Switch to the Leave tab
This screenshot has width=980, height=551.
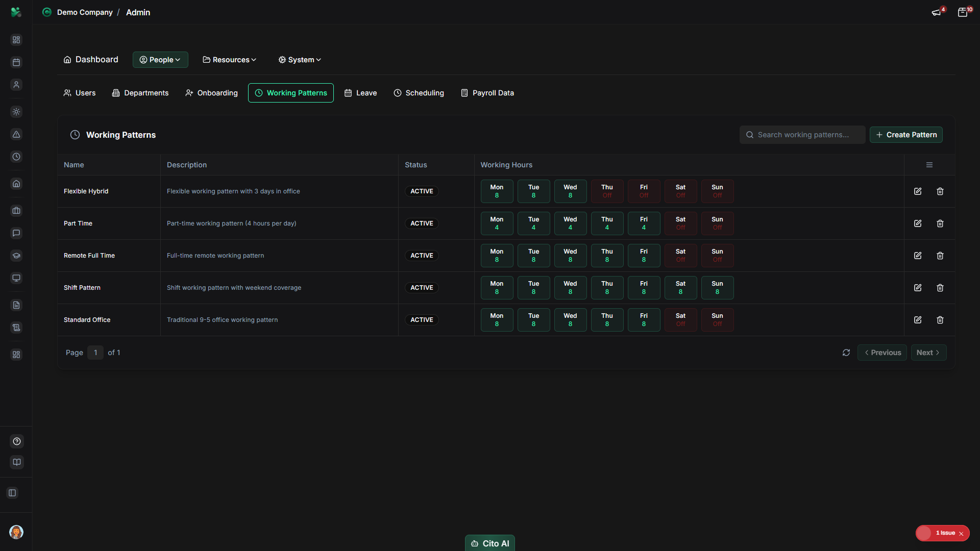click(360, 93)
